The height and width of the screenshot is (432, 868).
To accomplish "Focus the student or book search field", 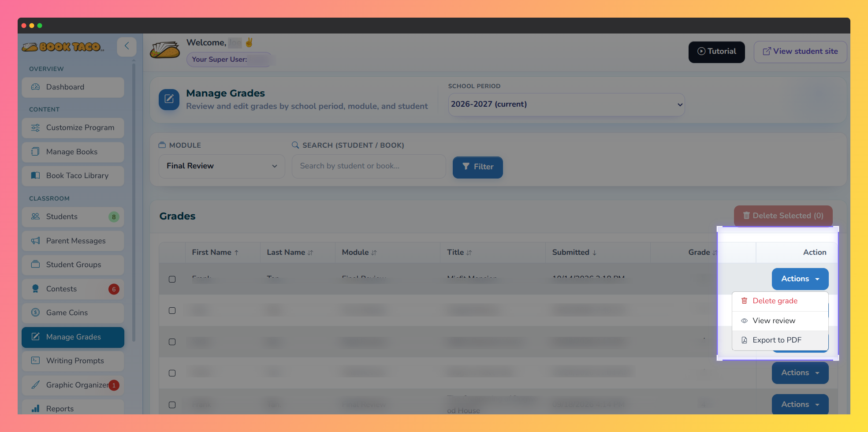I will [x=369, y=166].
